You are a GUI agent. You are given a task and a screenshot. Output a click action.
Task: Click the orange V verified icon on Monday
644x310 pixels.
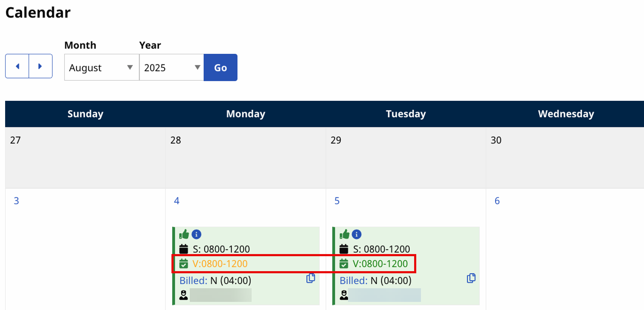coord(184,263)
